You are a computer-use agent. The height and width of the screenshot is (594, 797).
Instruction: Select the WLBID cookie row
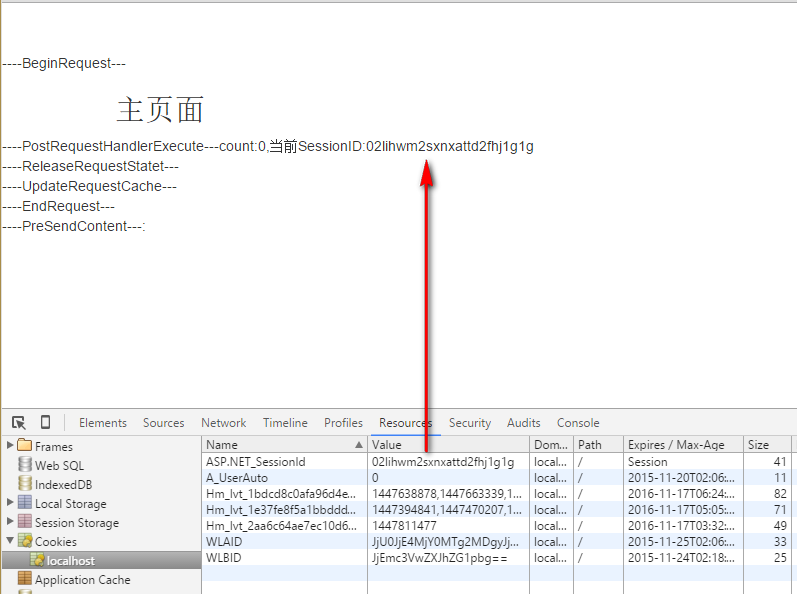(x=497, y=557)
